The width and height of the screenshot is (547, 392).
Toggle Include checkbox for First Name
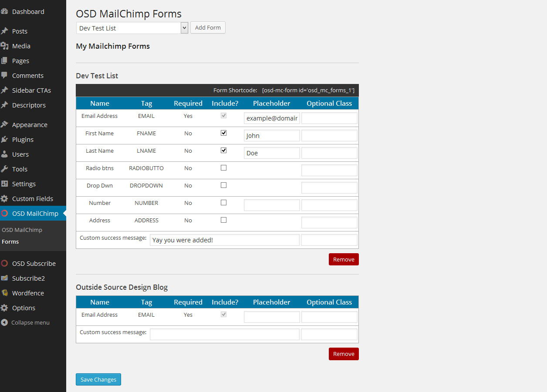(x=224, y=133)
